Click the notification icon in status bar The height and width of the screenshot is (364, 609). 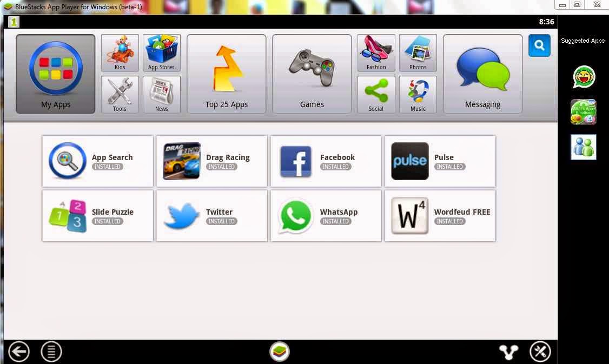point(14,22)
